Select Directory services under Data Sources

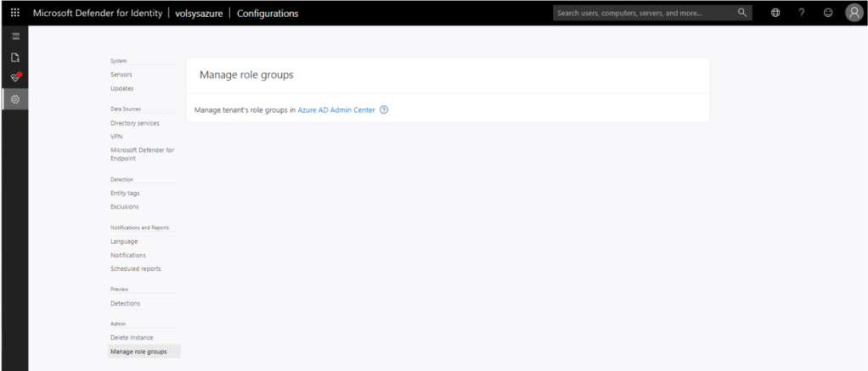134,123
